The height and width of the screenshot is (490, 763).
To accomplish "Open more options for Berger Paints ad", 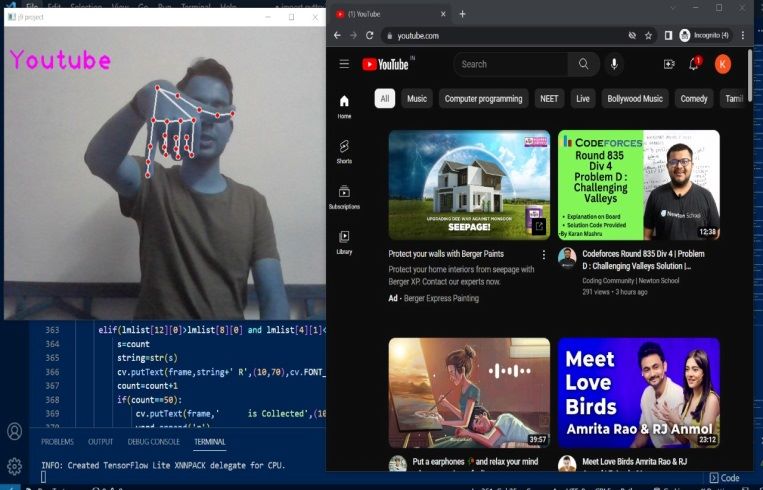I will tap(544, 254).
